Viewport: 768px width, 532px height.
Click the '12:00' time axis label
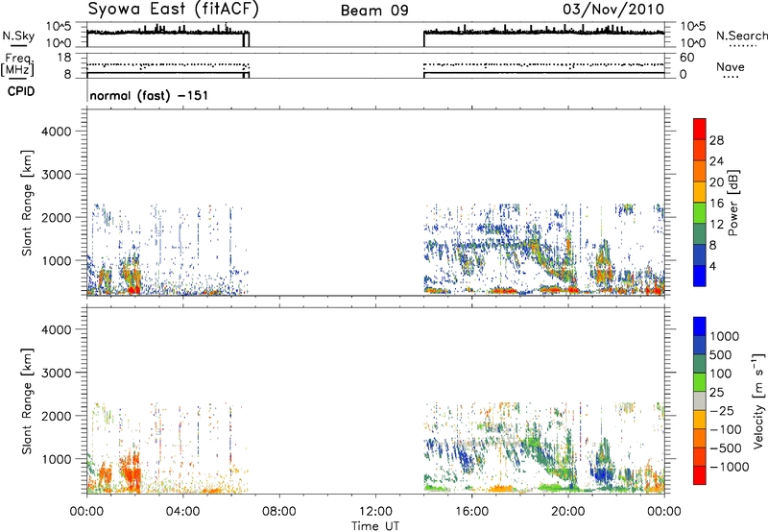point(375,512)
